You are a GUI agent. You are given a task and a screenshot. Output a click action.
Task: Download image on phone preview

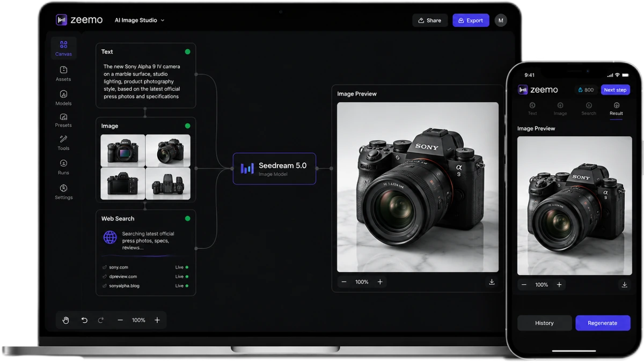point(624,285)
